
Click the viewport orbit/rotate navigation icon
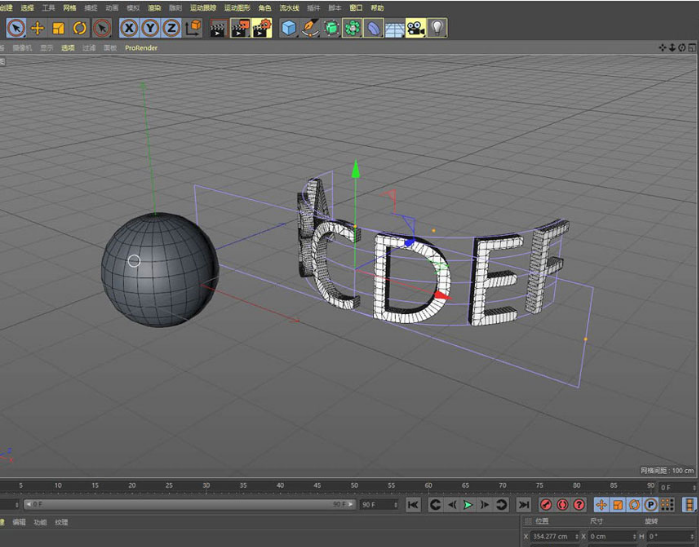coord(682,47)
